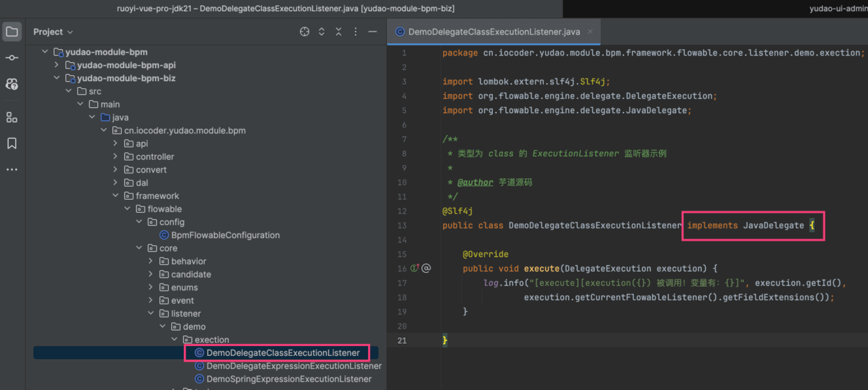Open the Structure tool window icon
Image resolution: width=868 pixels, height=390 pixels.
[12, 117]
